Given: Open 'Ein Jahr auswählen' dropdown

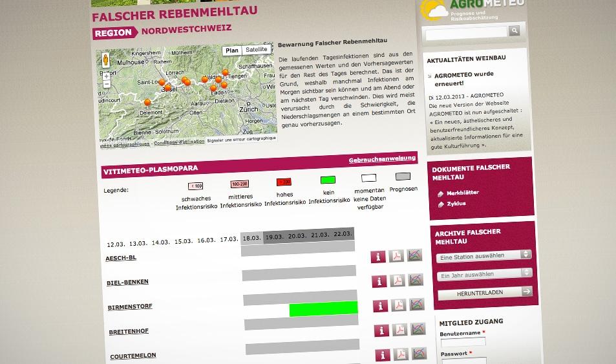Looking at the screenshot, I should tap(484, 274).
